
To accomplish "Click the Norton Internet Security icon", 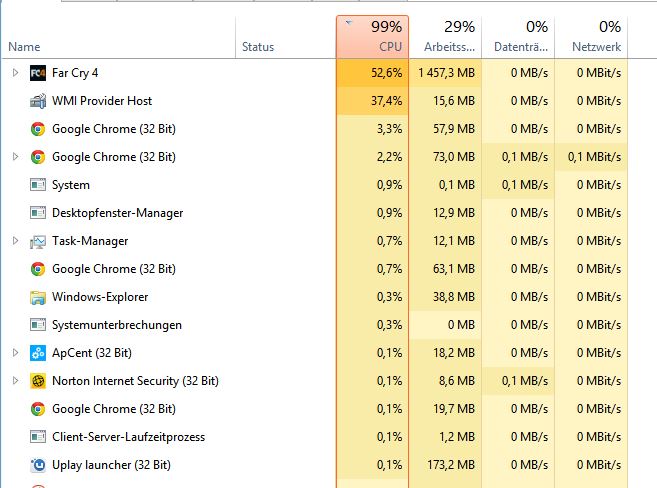I will (38, 381).
